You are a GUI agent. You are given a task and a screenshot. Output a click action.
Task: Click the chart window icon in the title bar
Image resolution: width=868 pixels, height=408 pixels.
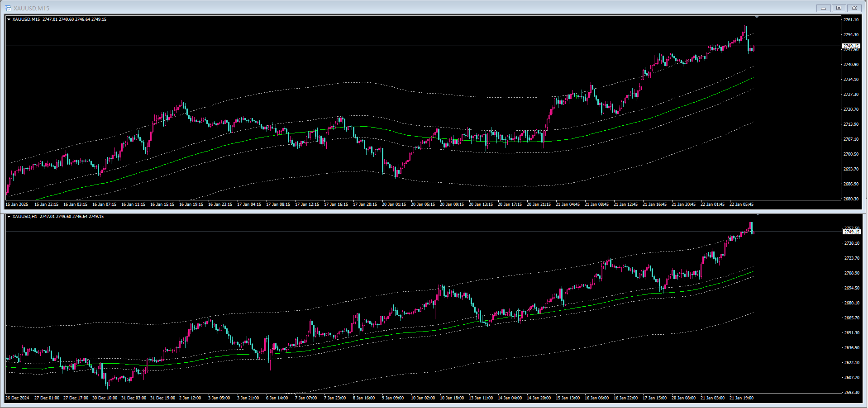pos(8,8)
